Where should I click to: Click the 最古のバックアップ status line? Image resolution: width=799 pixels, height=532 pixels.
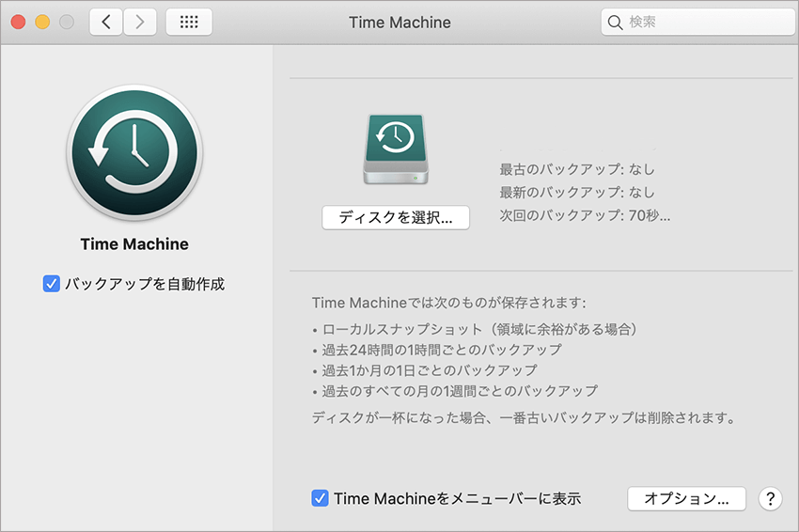(x=577, y=170)
